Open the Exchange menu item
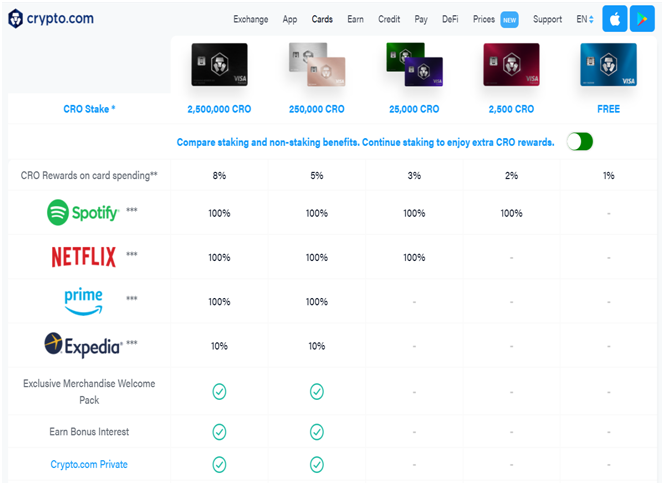 251,19
